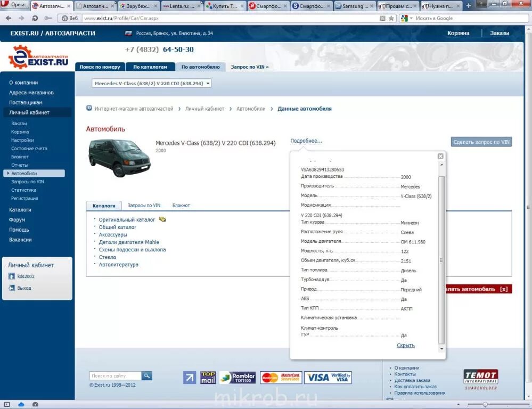Open Форум in sidebar
Screen dimensions: 532x409
17,219
